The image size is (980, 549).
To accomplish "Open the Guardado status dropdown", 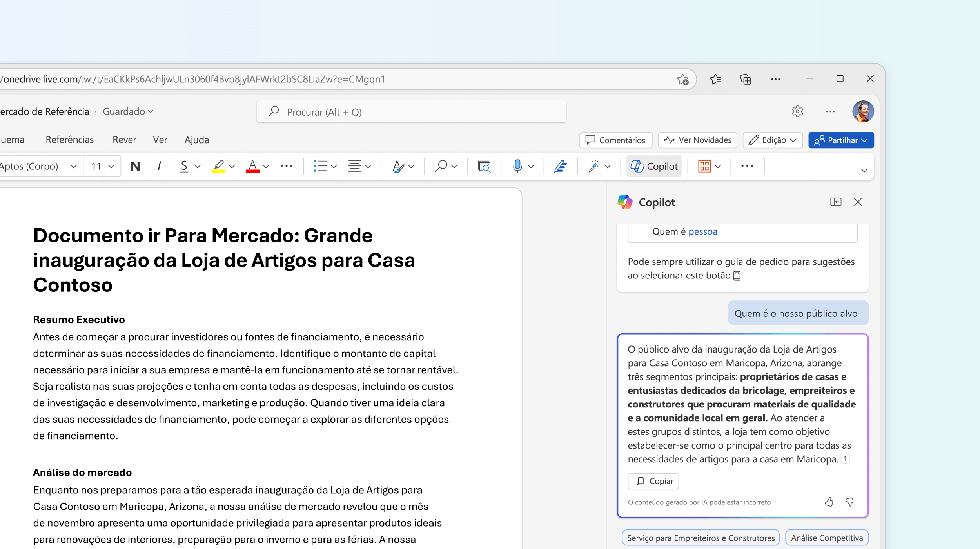I will point(128,111).
